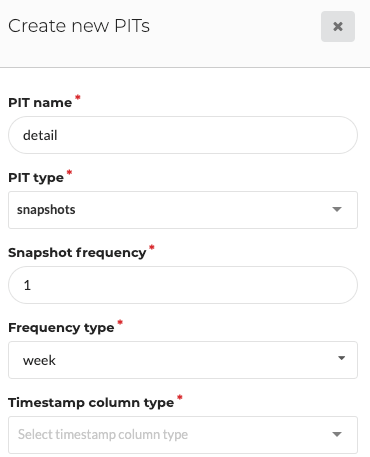This screenshot has height=457, width=370.
Task: Click the Timestamp column type arrow
Action: [x=337, y=434]
